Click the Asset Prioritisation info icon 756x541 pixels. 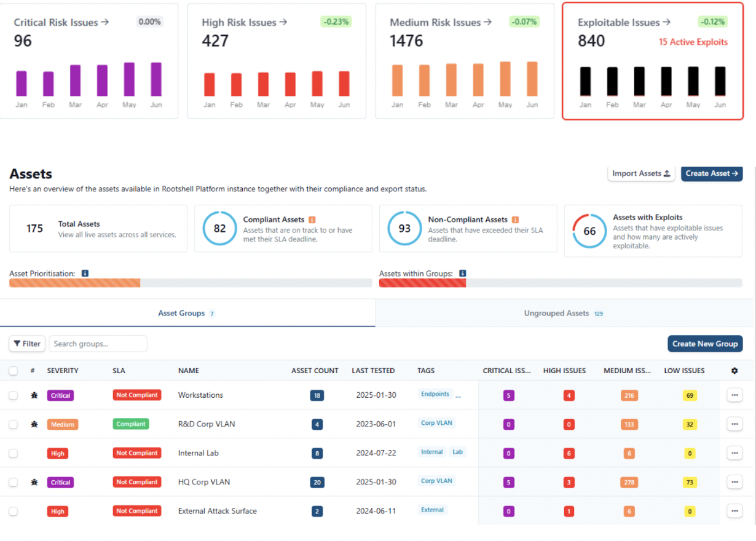pos(85,273)
